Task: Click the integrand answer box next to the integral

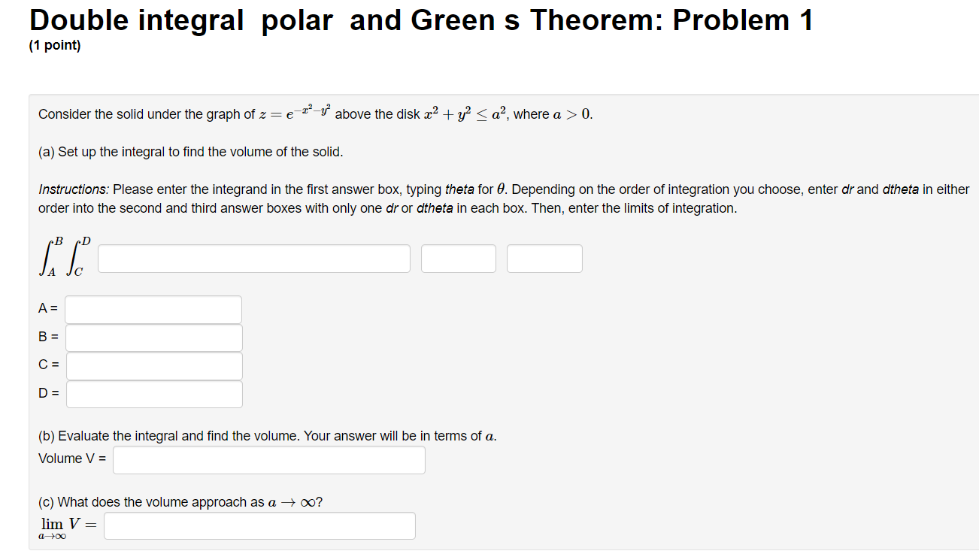Action: point(253,258)
